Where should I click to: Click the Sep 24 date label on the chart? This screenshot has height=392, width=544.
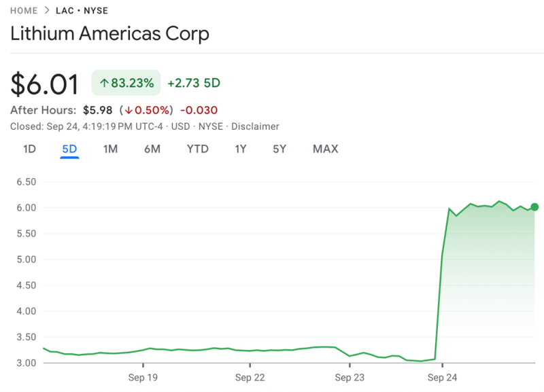pyautogui.click(x=442, y=376)
